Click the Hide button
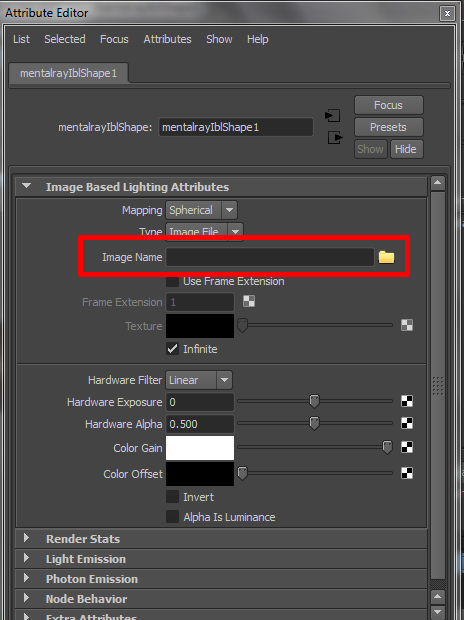The height and width of the screenshot is (620, 464). pyautogui.click(x=406, y=149)
